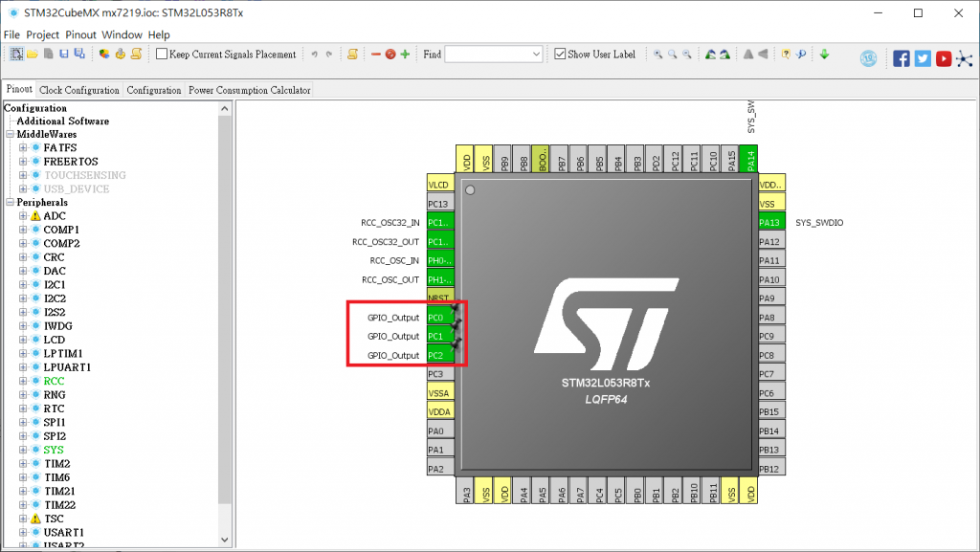Switch to the Configuration tab

click(154, 90)
